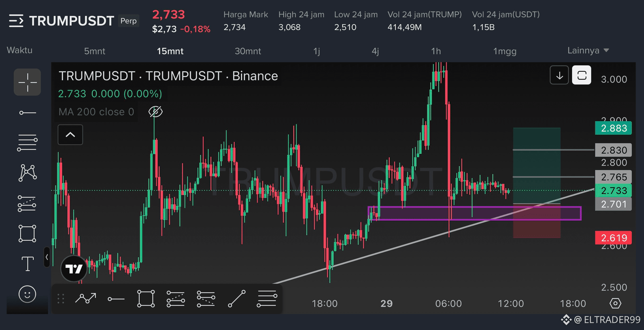Click the Perp contract badge
The height and width of the screenshot is (330, 644).
(129, 21)
